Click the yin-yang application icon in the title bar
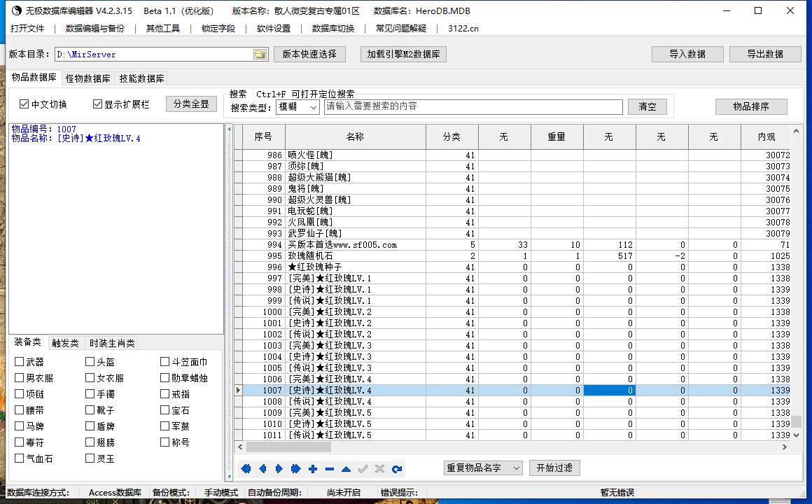Image resolution: width=812 pixels, height=504 pixels. click(x=17, y=10)
